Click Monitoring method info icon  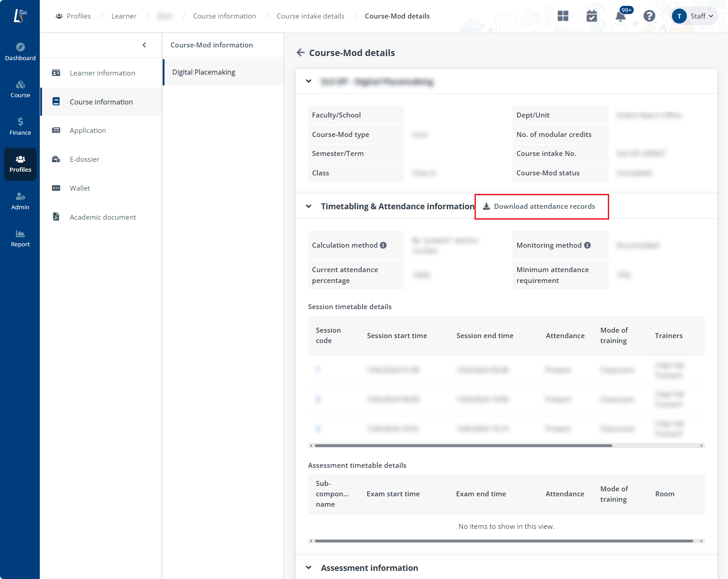pyautogui.click(x=587, y=245)
